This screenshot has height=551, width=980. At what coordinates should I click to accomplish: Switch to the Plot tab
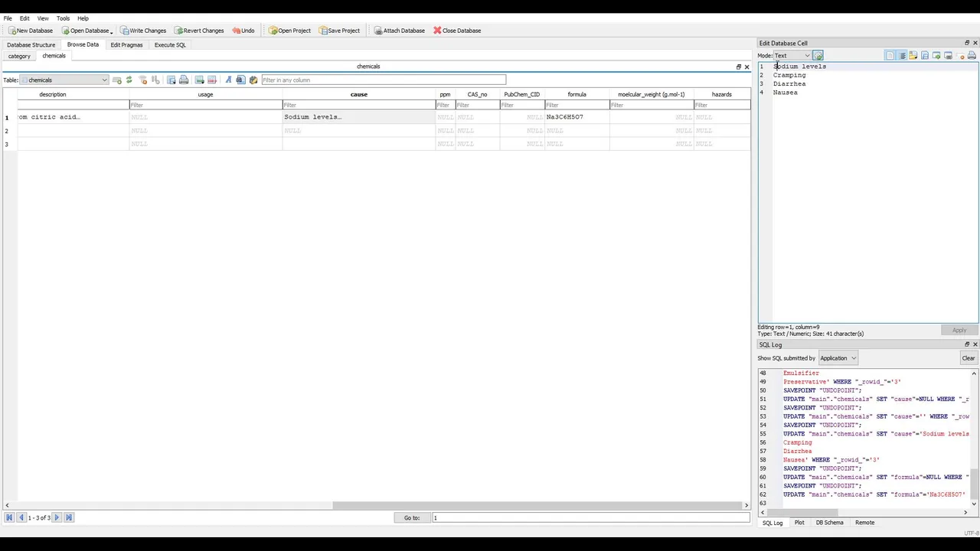(x=799, y=523)
